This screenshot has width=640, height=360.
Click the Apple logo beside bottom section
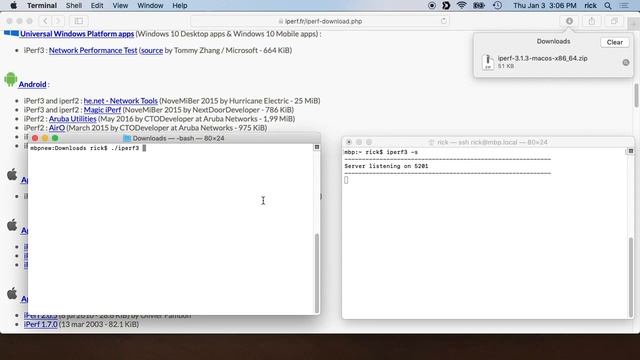point(12,293)
